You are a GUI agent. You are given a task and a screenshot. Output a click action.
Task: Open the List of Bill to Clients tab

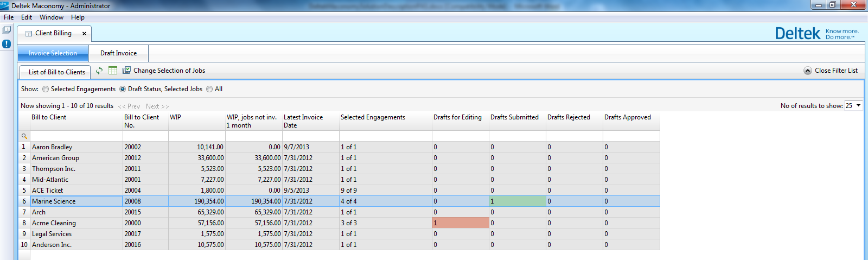coord(56,72)
